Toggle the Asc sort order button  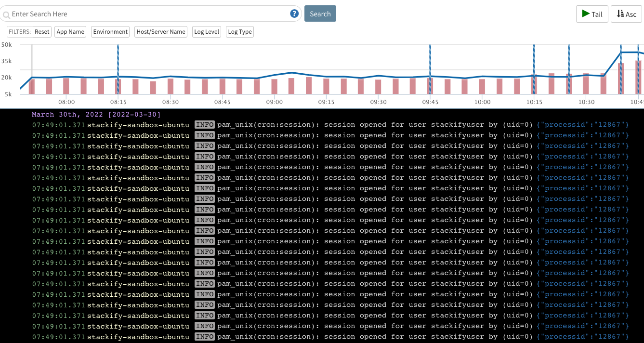click(x=626, y=14)
